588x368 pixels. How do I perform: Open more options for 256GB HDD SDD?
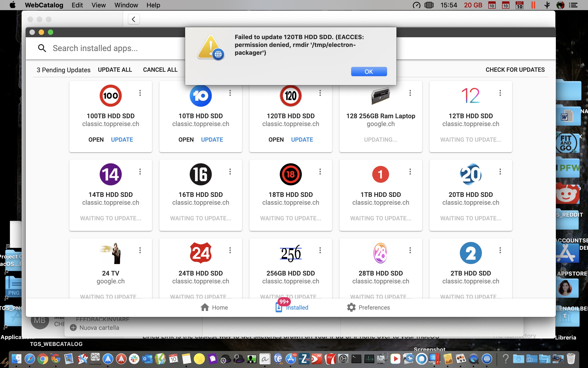(320, 250)
